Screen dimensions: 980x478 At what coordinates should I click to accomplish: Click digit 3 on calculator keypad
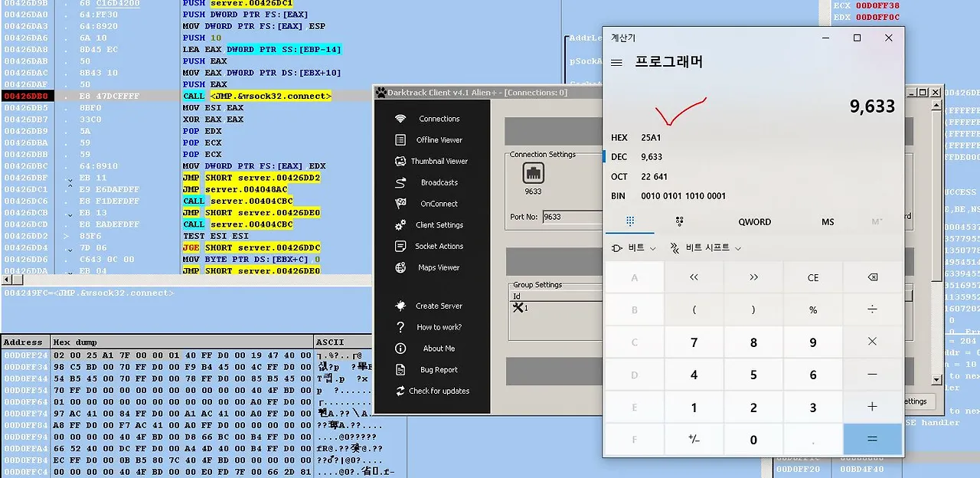(x=813, y=408)
